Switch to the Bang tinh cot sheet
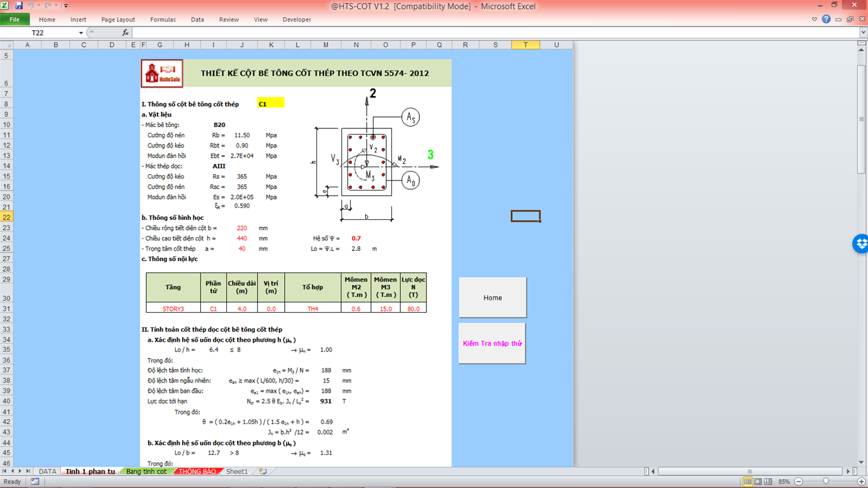This screenshot has height=488, width=868. pyautogui.click(x=146, y=471)
